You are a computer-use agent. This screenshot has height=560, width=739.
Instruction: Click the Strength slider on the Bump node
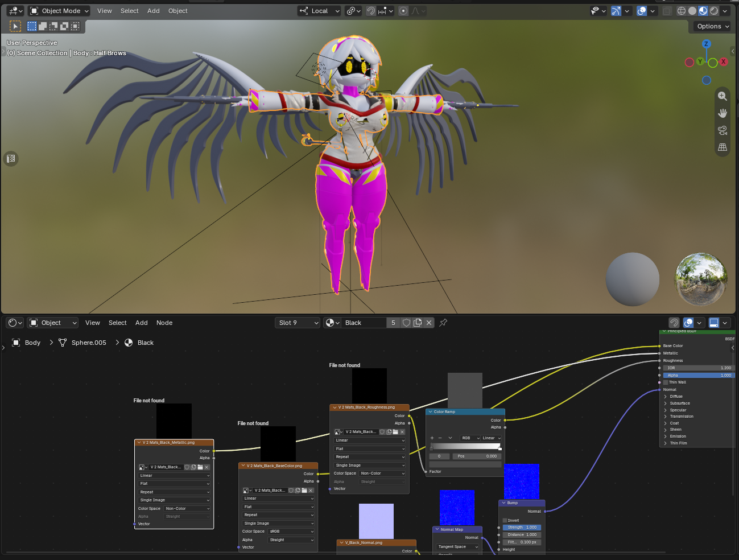tap(522, 528)
